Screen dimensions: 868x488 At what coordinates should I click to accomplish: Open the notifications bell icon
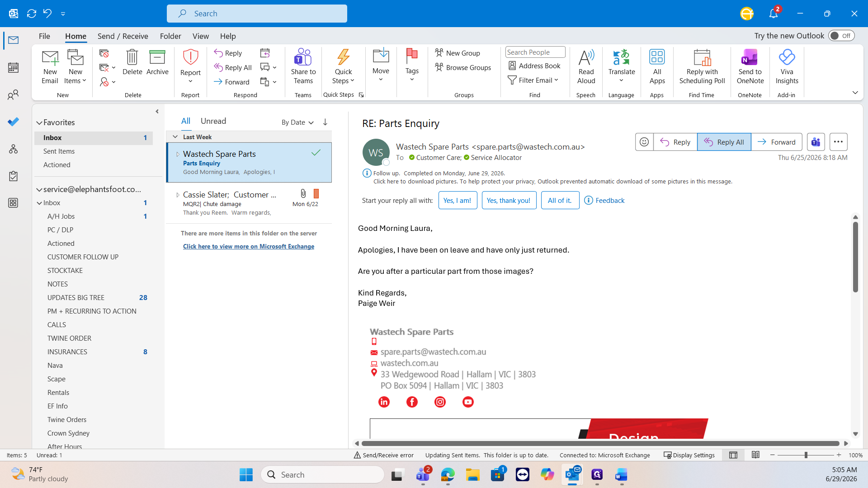(774, 14)
